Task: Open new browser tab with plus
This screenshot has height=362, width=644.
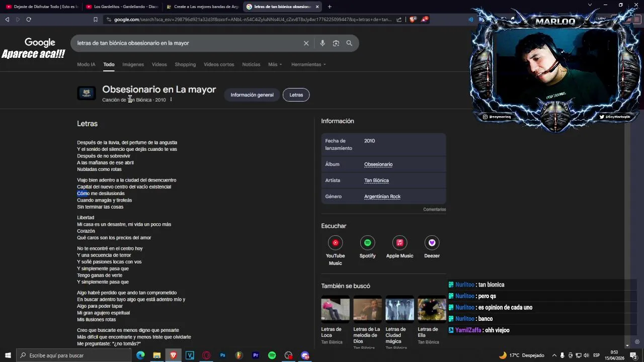Action: (x=330, y=7)
